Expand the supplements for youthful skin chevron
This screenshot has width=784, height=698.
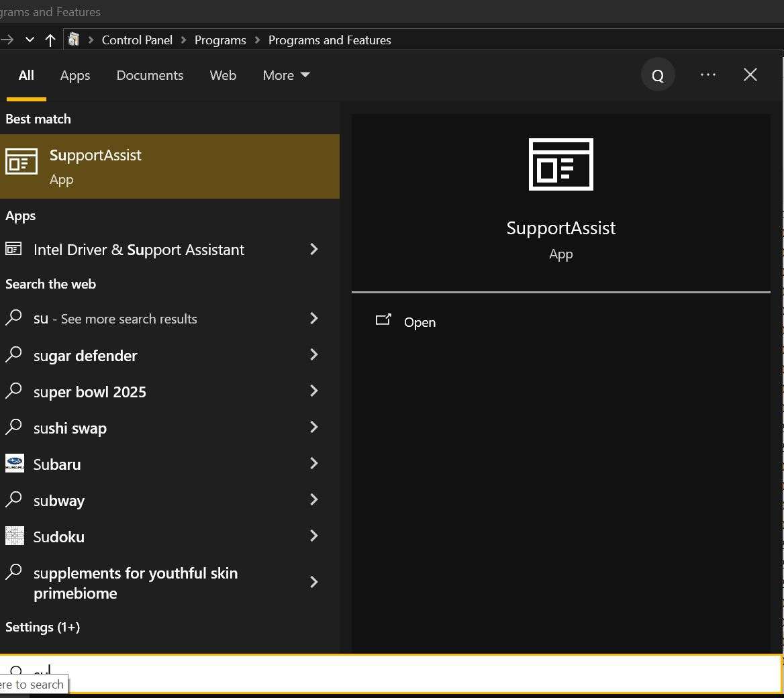tap(314, 582)
